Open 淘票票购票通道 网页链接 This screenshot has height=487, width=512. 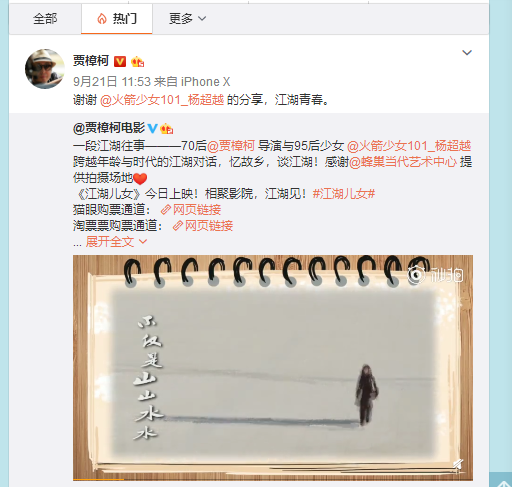(203, 226)
